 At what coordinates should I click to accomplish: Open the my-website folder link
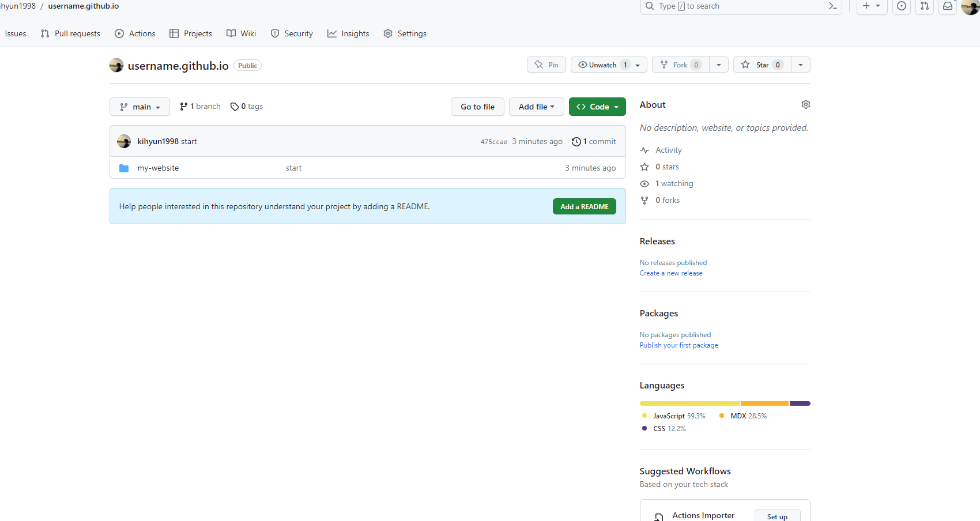tap(158, 168)
